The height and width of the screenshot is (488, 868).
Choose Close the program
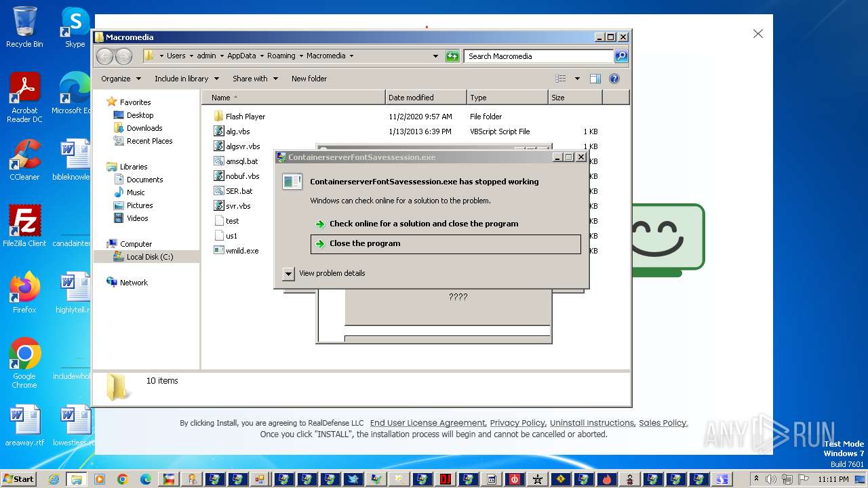(446, 244)
